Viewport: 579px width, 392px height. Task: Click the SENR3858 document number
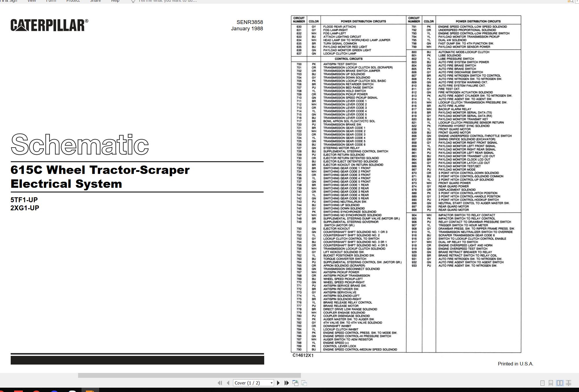coord(250,22)
